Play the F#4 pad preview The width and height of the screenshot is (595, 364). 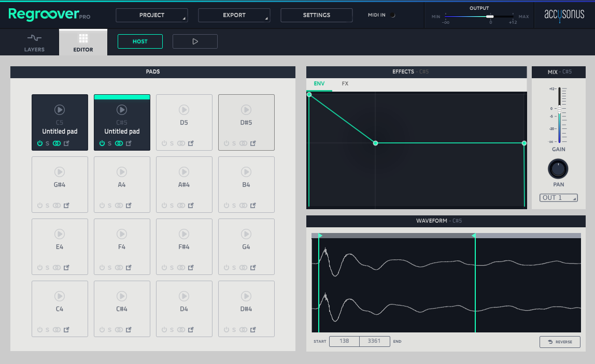pyautogui.click(x=184, y=235)
